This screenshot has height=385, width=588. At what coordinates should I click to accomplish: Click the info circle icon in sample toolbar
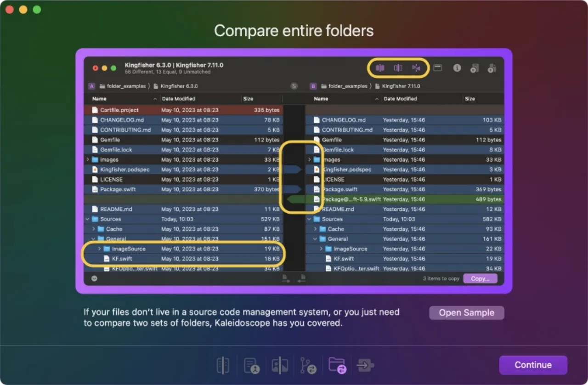tap(457, 68)
